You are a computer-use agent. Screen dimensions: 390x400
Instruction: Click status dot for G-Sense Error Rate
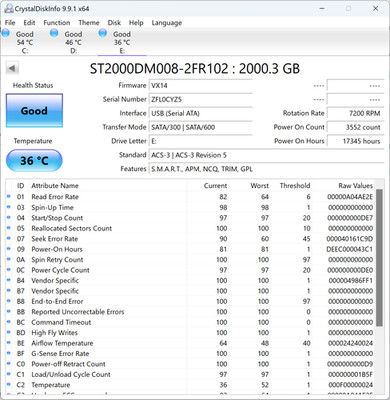coord(9,353)
